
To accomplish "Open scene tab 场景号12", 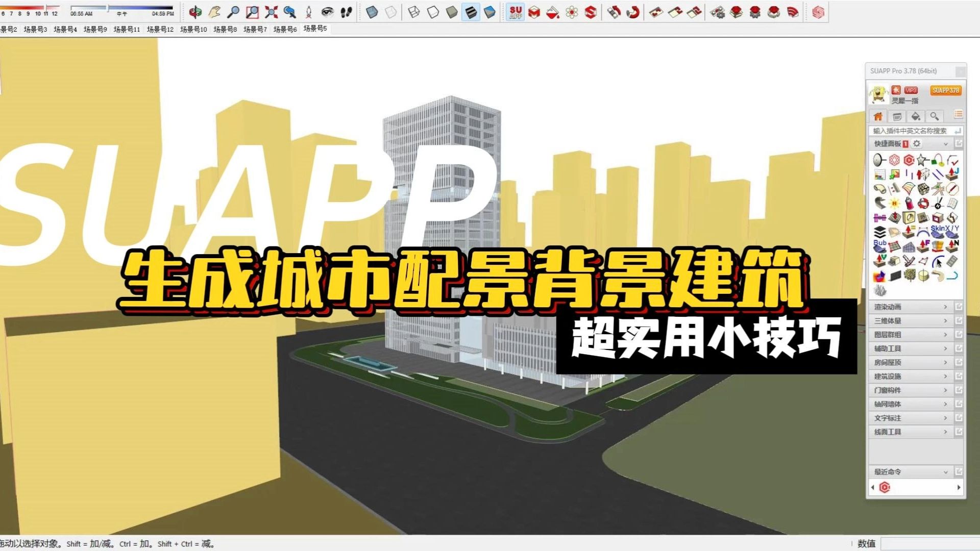I will click(160, 30).
